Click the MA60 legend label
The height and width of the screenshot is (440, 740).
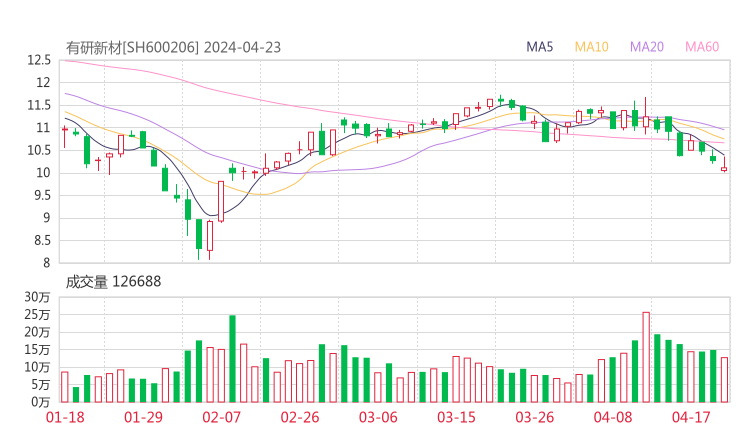pos(702,47)
